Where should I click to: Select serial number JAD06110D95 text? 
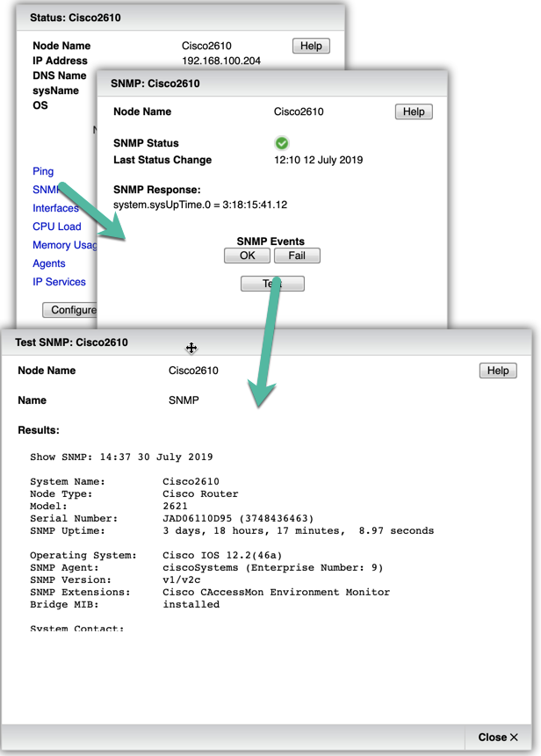(x=198, y=518)
